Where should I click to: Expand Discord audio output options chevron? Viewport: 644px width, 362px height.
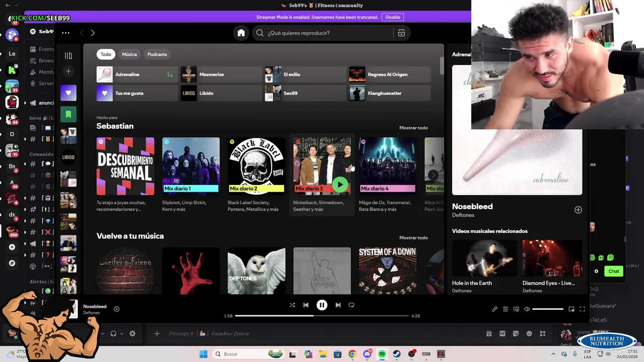click(x=121, y=333)
